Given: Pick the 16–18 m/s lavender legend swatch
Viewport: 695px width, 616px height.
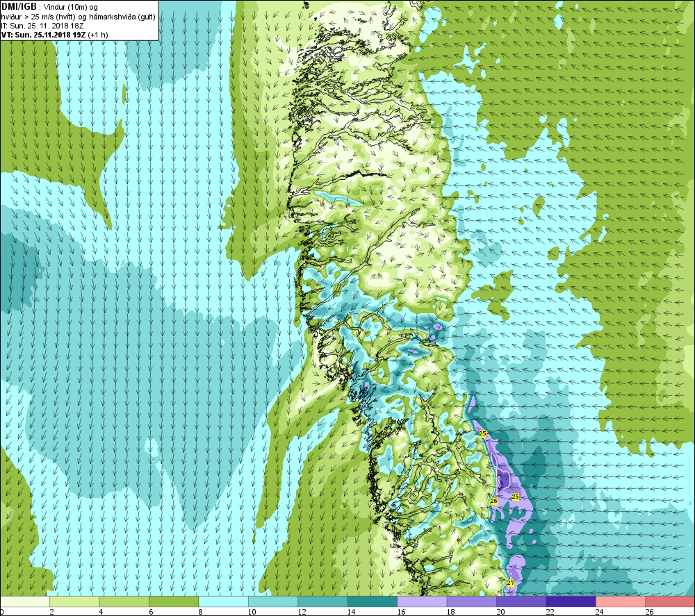Looking at the screenshot, I should [x=422, y=601].
